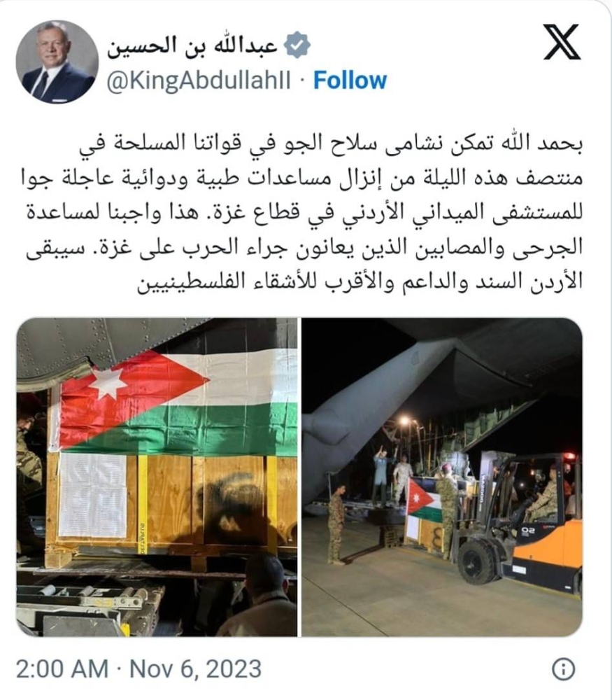Viewport: 612px width, 700px height.
Task: Open the right photo of aircraft loading
Action: point(442,477)
